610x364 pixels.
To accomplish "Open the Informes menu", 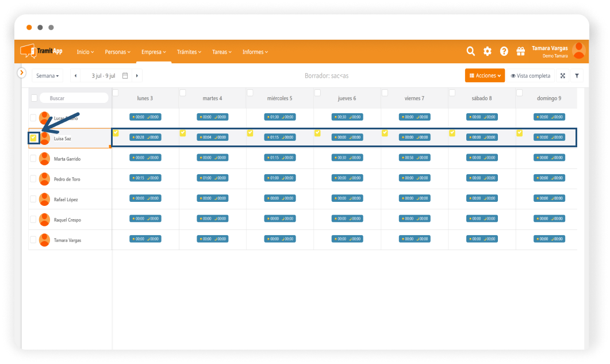I will pos(255,52).
